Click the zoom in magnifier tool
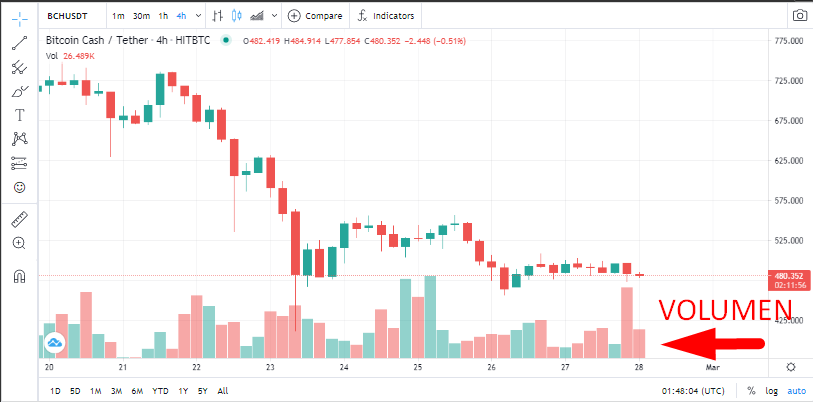This screenshot has width=813, height=402. (20, 243)
